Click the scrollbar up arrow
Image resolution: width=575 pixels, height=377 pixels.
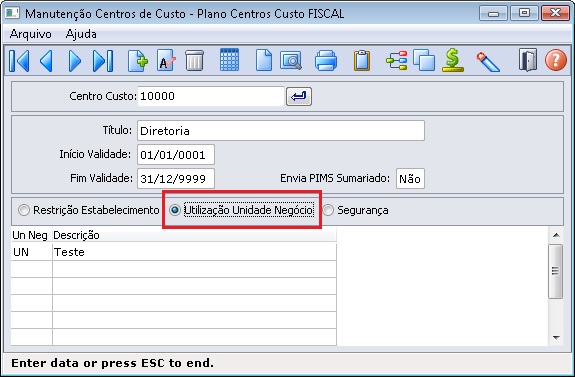pyautogui.click(x=556, y=235)
